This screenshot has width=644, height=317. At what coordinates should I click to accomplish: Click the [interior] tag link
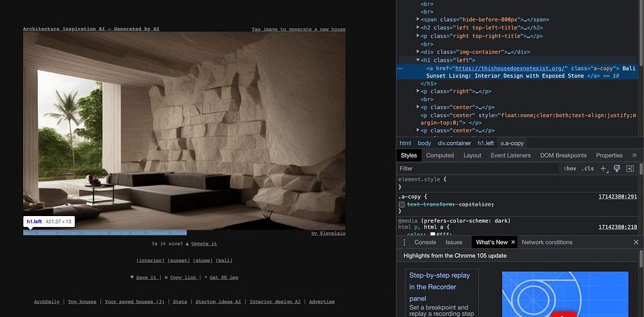pos(150,260)
